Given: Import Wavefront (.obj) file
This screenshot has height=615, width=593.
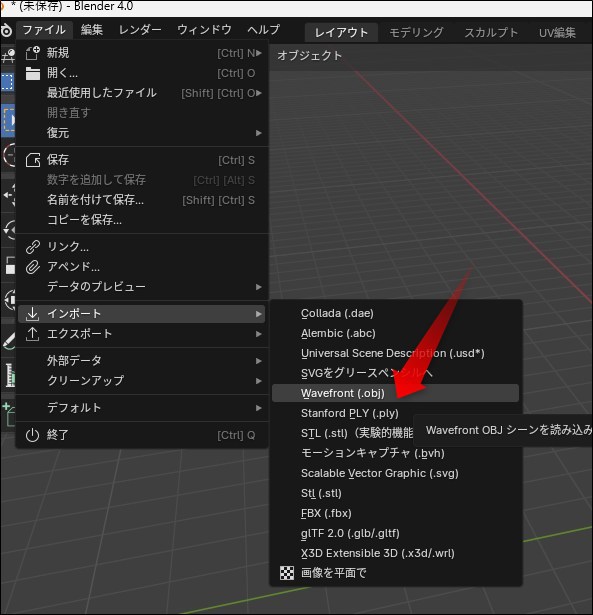Looking at the screenshot, I should [395, 393].
